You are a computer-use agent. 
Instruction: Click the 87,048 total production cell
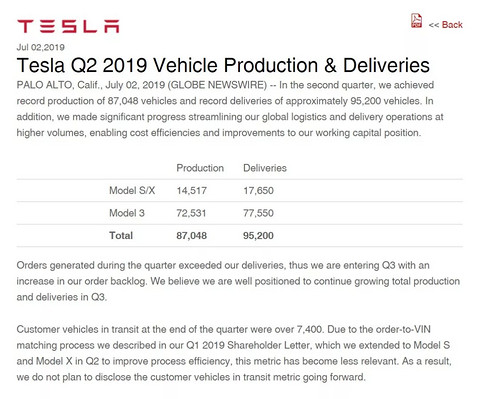192,236
